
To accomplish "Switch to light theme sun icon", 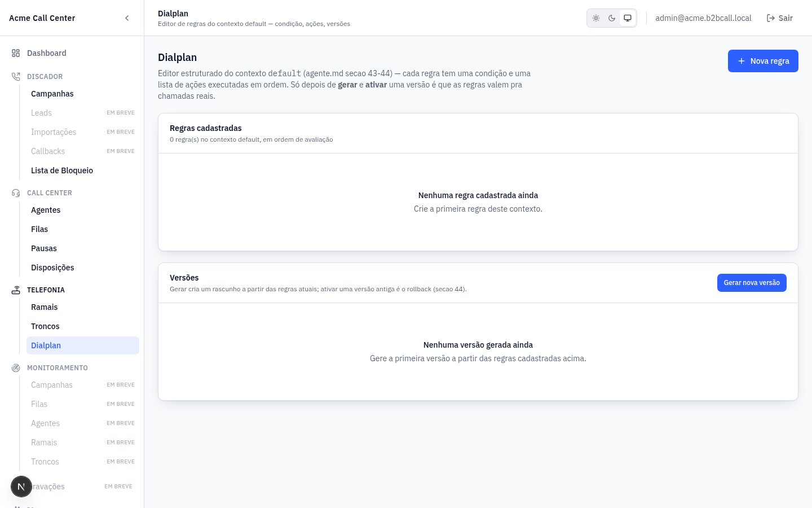I will (596, 18).
